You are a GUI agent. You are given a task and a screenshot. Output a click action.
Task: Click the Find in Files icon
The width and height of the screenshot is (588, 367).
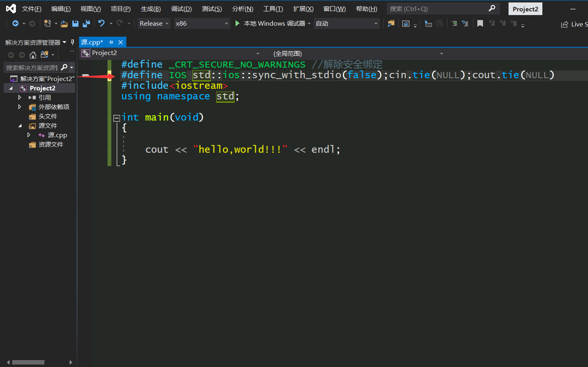[x=391, y=24]
